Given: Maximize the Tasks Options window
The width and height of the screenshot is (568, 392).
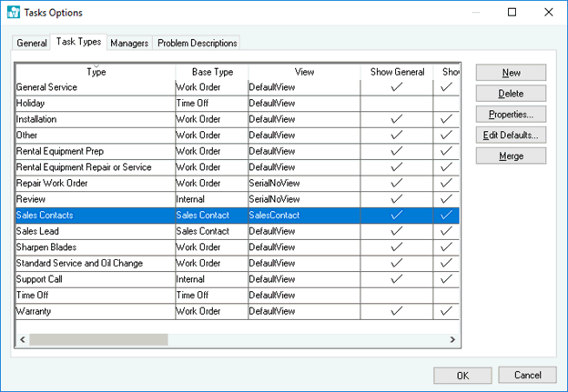Looking at the screenshot, I should click(512, 13).
